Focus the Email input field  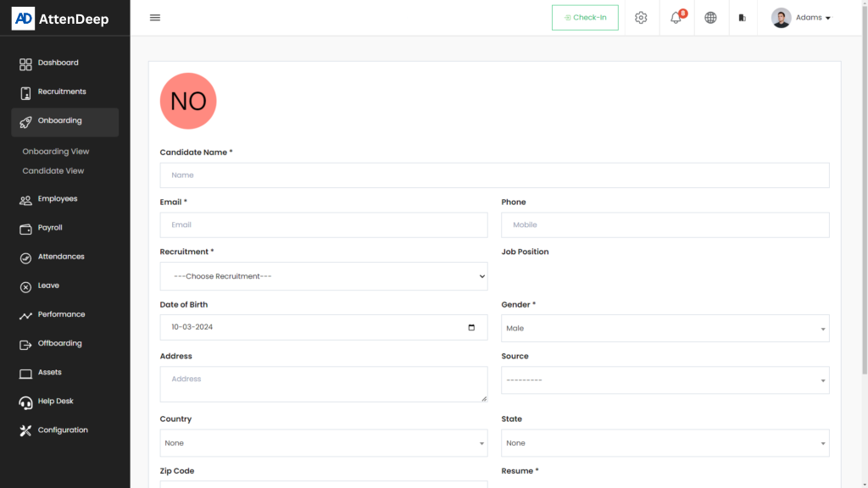(323, 225)
